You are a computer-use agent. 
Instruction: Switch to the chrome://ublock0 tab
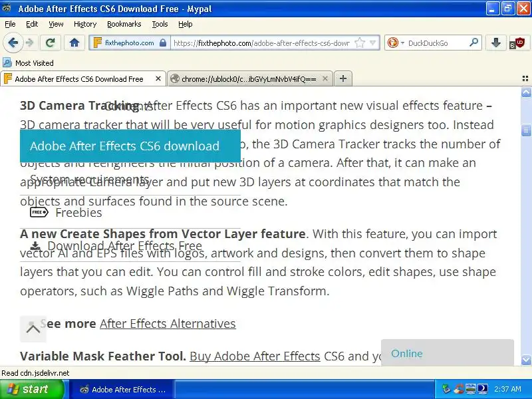click(x=249, y=79)
